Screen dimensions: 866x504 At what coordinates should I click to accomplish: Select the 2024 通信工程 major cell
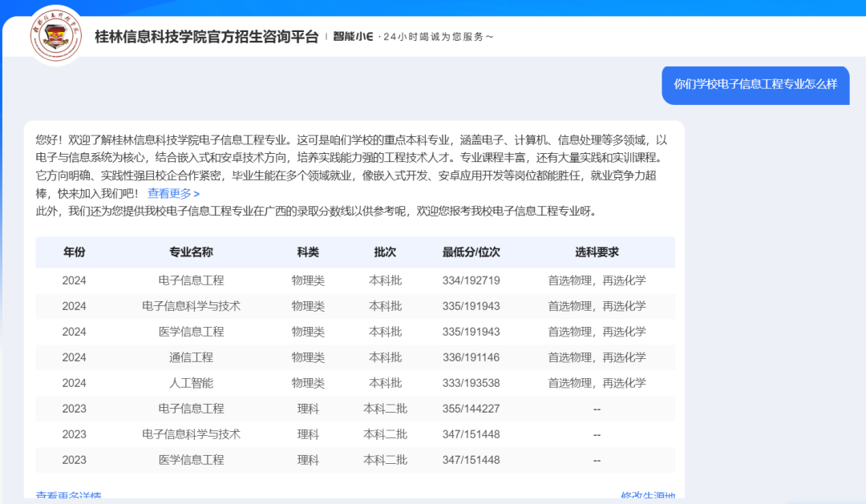click(x=191, y=357)
